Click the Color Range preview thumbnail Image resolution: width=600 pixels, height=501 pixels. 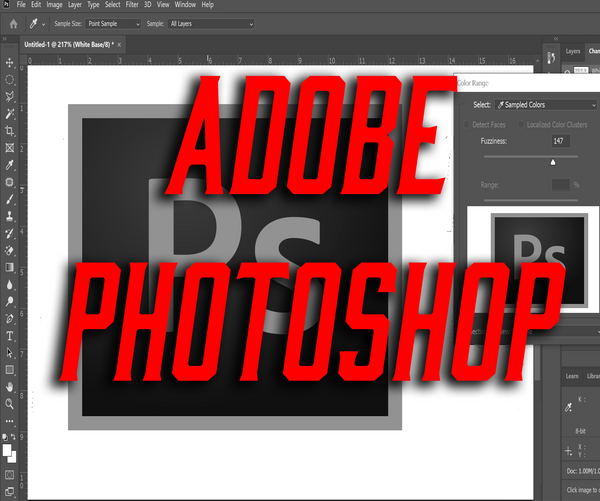pos(533,260)
